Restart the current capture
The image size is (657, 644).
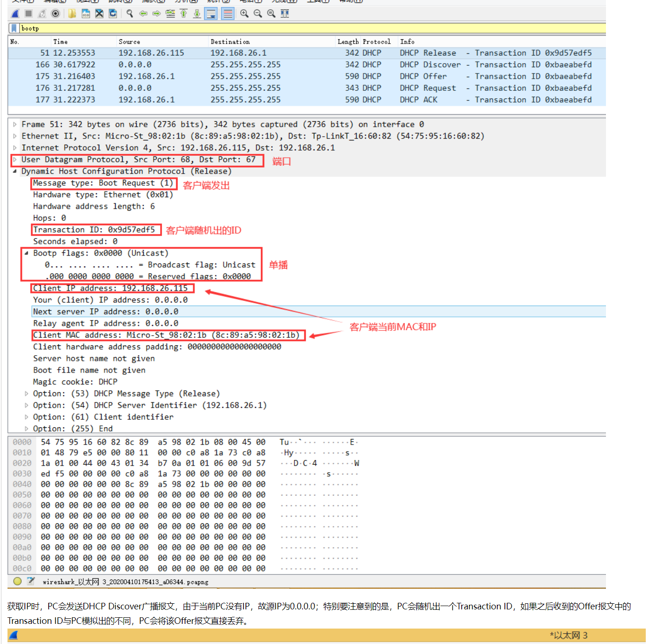[42, 14]
